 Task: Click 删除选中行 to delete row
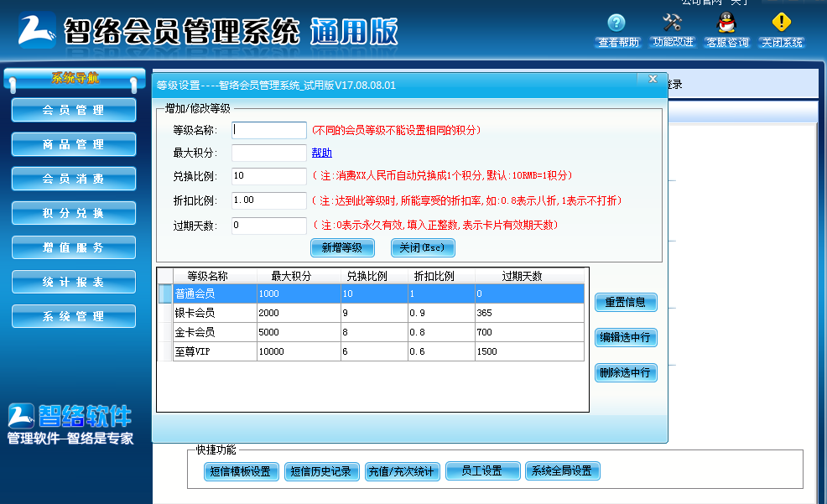point(625,373)
